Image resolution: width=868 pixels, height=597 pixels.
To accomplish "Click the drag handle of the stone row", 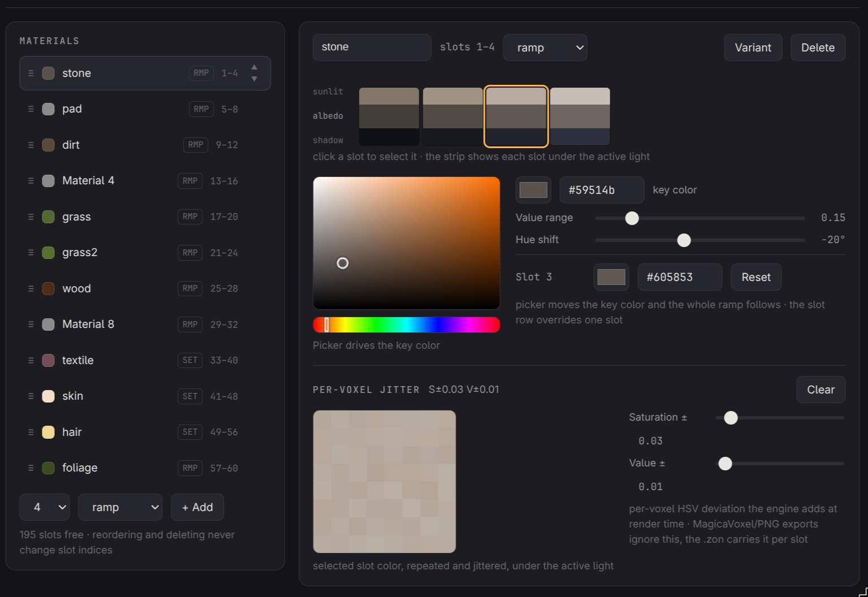I will (x=31, y=73).
